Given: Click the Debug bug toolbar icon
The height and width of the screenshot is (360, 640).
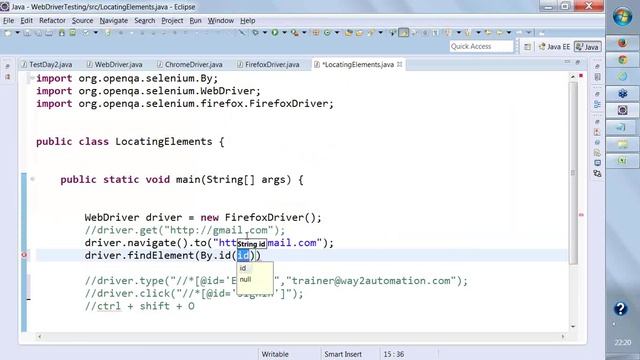Looking at the screenshot, I should [x=256, y=33].
